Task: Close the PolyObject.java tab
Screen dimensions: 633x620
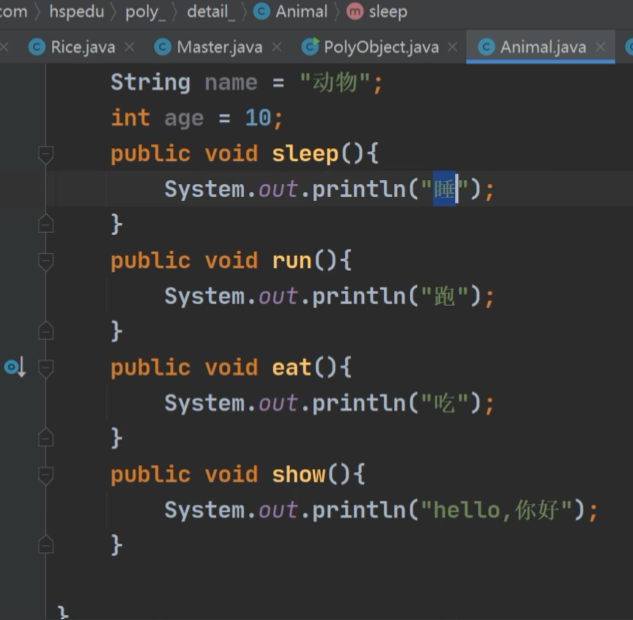Action: click(453, 47)
